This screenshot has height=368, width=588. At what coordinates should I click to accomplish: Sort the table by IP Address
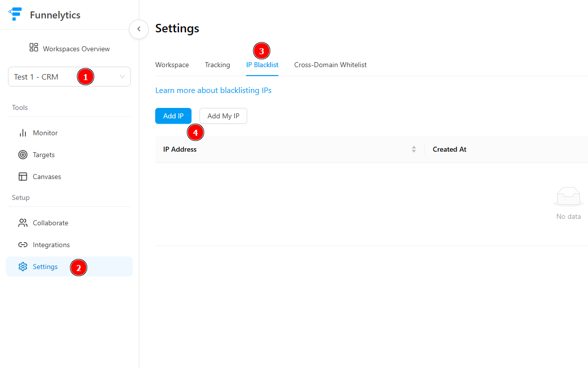click(413, 149)
